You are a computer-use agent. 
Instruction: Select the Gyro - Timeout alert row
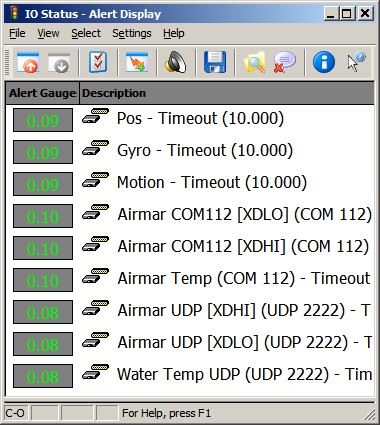tap(190, 151)
